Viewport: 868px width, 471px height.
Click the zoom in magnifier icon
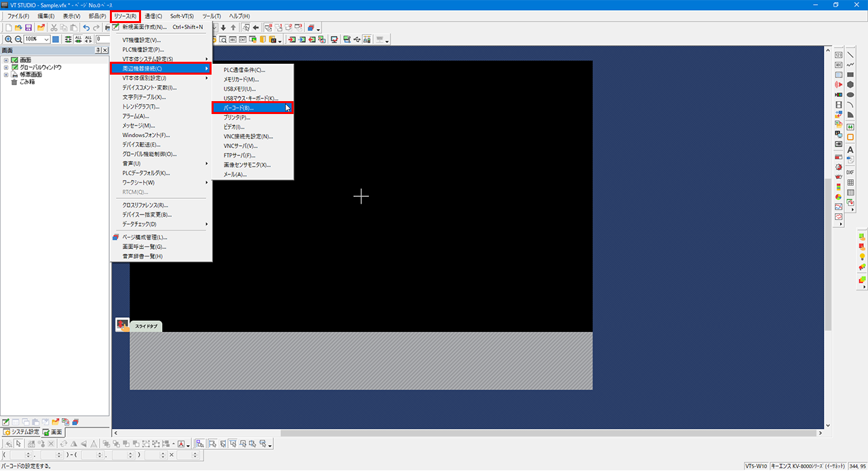point(8,40)
